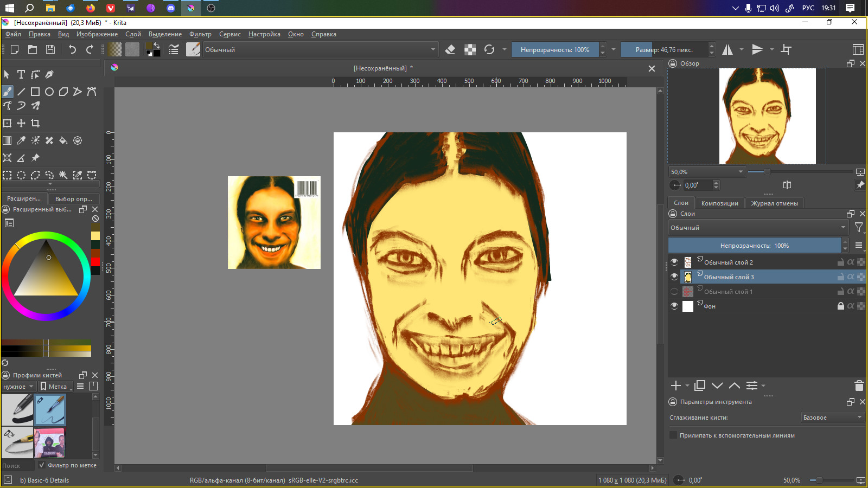Open the layer blending mode 'Обычный' dropdown
This screenshot has width=868, height=488.
point(757,228)
